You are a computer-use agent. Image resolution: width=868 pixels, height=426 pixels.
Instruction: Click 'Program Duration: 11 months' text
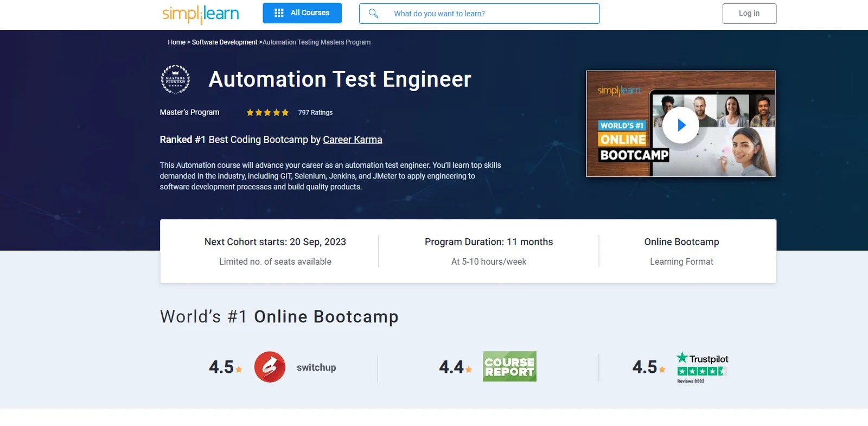point(489,242)
